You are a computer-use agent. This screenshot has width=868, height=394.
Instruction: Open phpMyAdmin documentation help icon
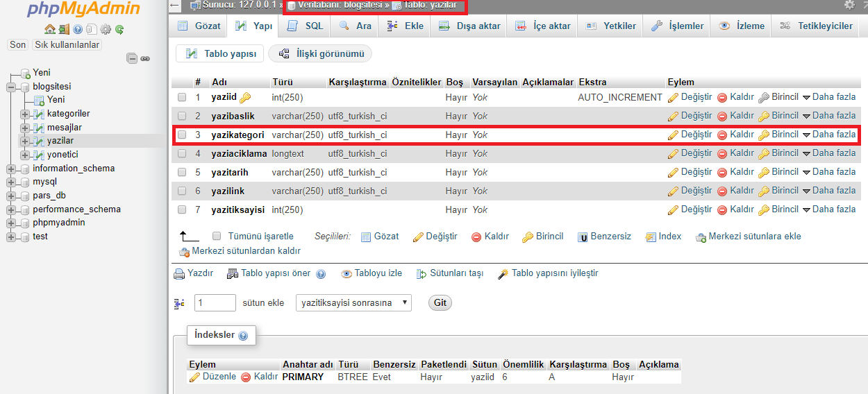[78, 29]
